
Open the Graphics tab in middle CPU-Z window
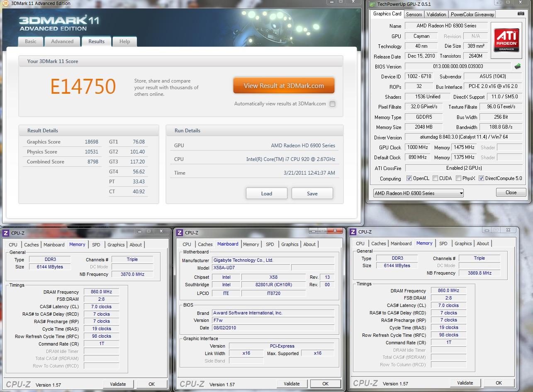click(290, 244)
